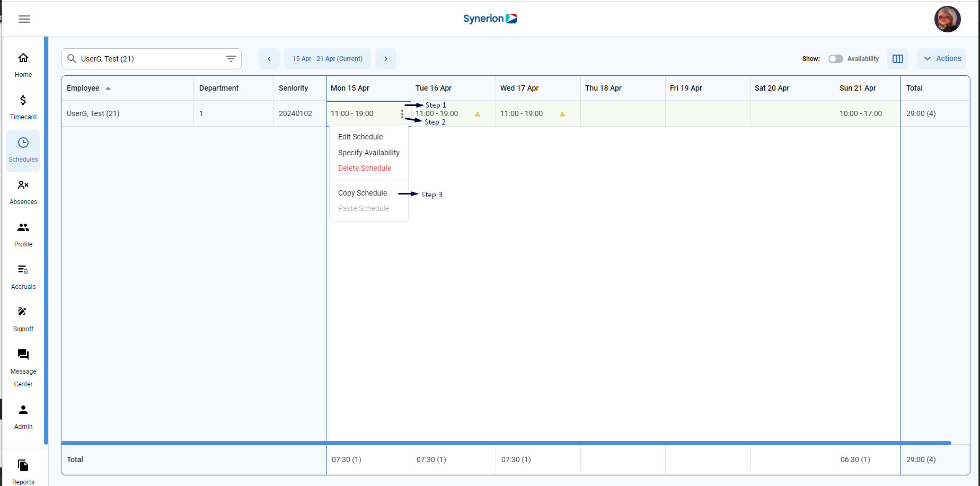The height and width of the screenshot is (486, 980).
Task: Click the Sun 21 Apr column header
Action: click(x=868, y=89)
